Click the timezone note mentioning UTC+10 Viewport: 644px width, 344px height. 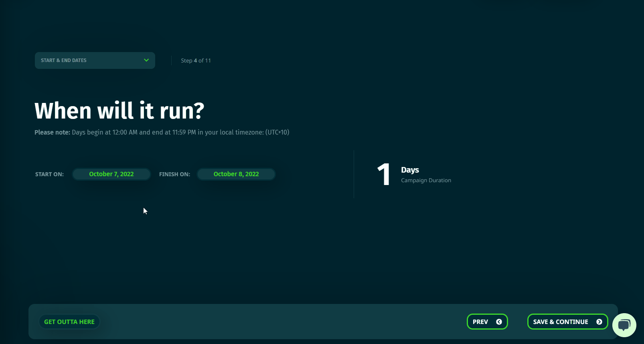pos(162,132)
